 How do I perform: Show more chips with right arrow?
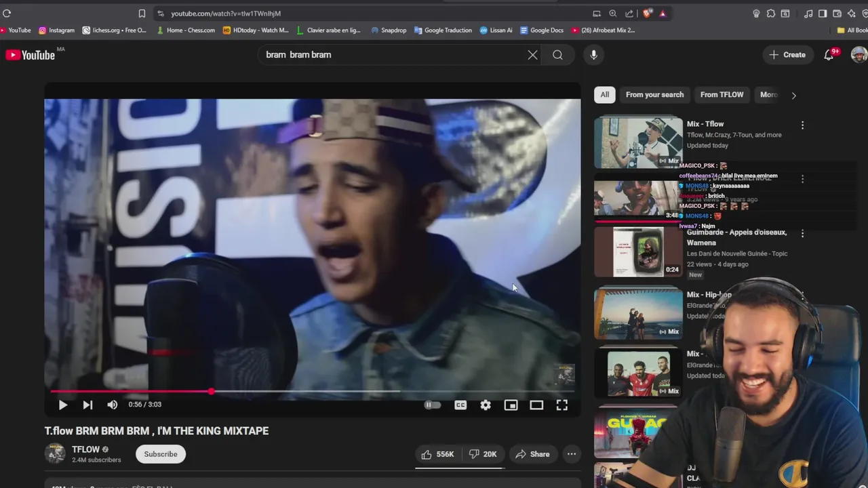[x=793, y=96]
